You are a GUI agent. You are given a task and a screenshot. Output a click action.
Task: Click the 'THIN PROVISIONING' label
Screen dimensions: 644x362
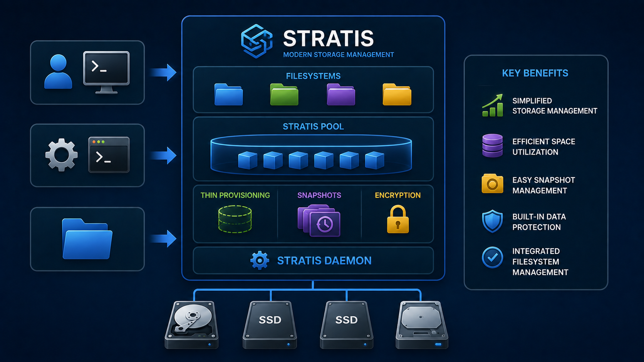pyautogui.click(x=235, y=195)
